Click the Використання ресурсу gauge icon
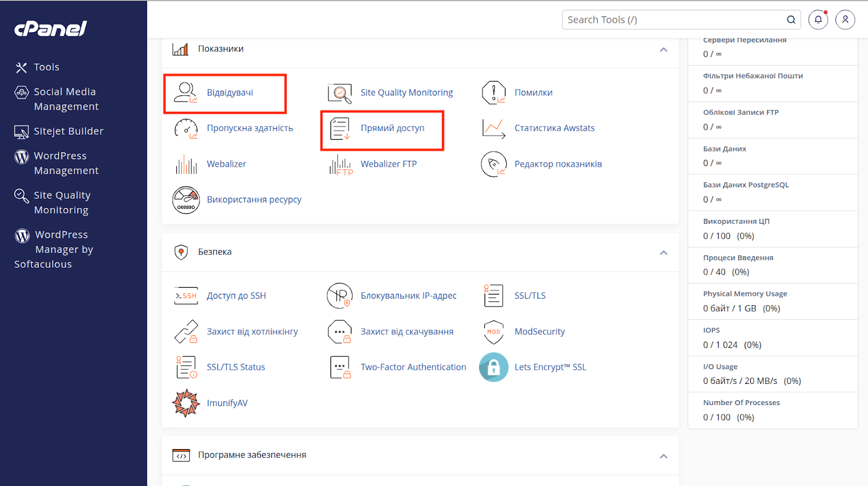 186,200
